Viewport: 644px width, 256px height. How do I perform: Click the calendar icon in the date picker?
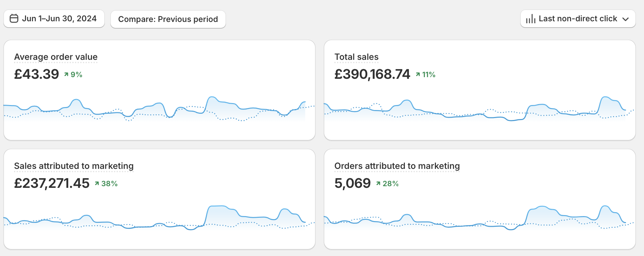(14, 18)
